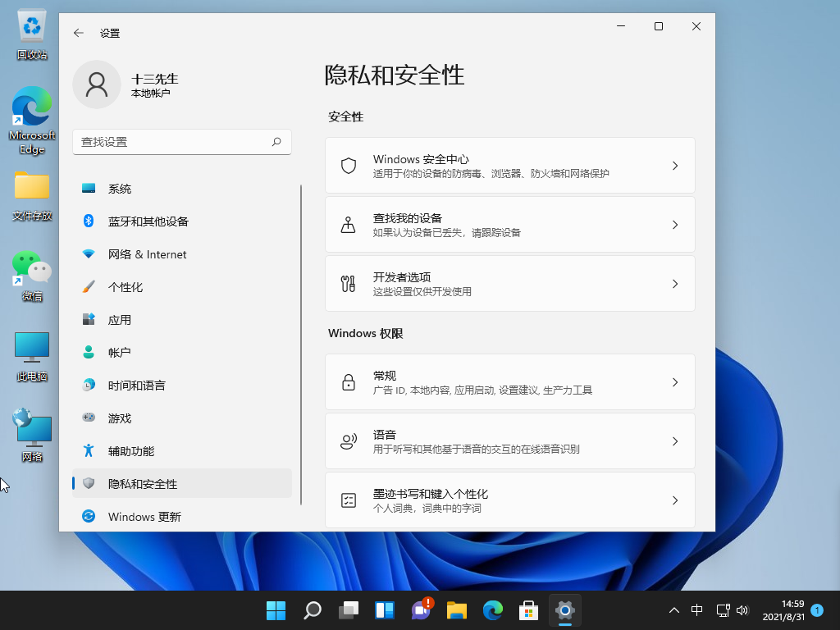Click the 常规 padlock icon
This screenshot has height=630, width=840.
[350, 381]
